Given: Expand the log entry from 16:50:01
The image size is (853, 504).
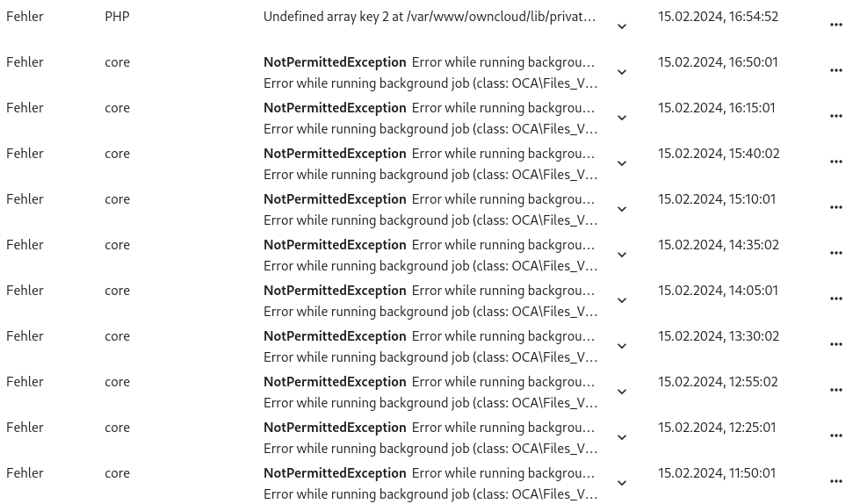Looking at the screenshot, I should 622,72.
